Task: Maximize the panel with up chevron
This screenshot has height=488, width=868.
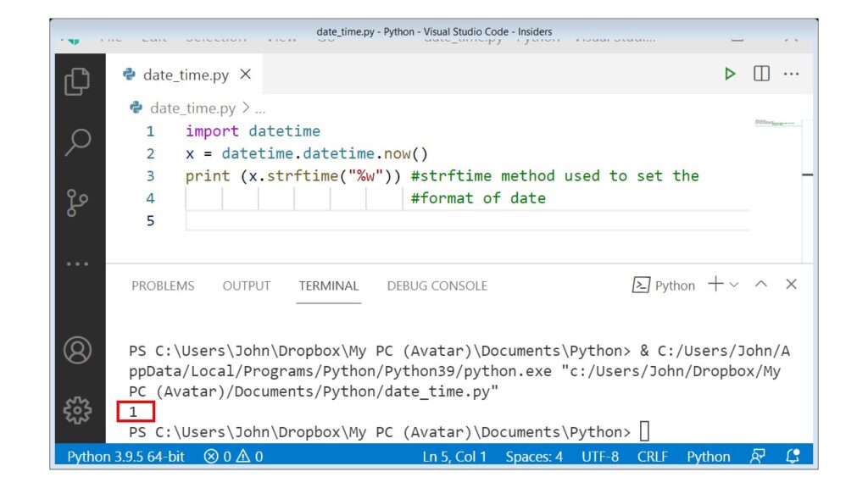Action: [761, 284]
